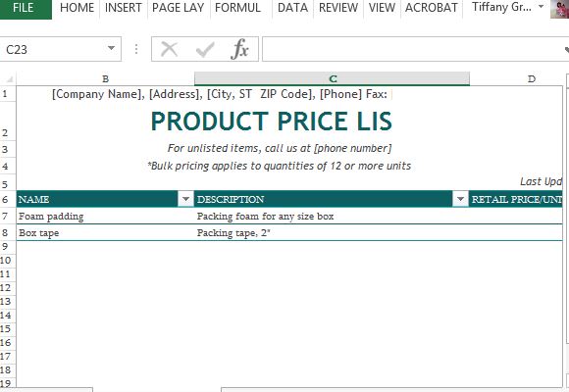Click the RETAIL PRICE/UNIT header cell
Viewport: 569px width, 392px height.
coord(516,199)
